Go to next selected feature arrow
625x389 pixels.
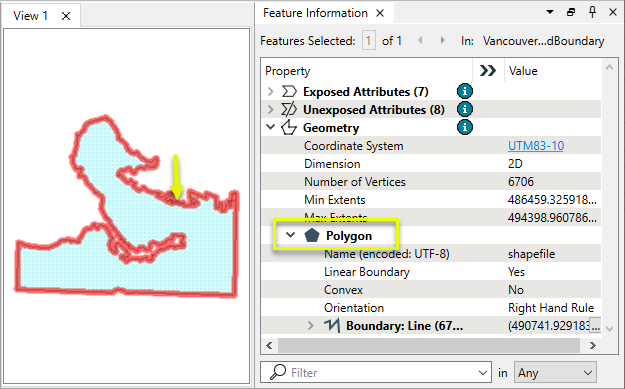tap(442, 40)
